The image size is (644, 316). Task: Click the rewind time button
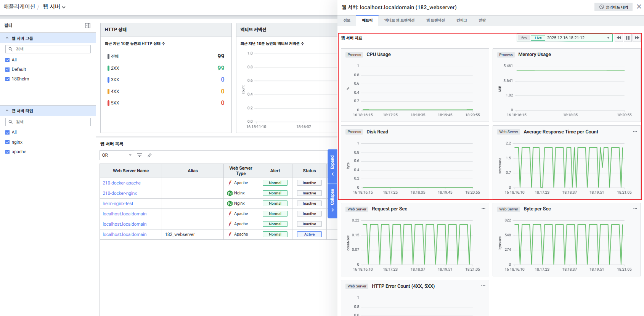coord(618,38)
